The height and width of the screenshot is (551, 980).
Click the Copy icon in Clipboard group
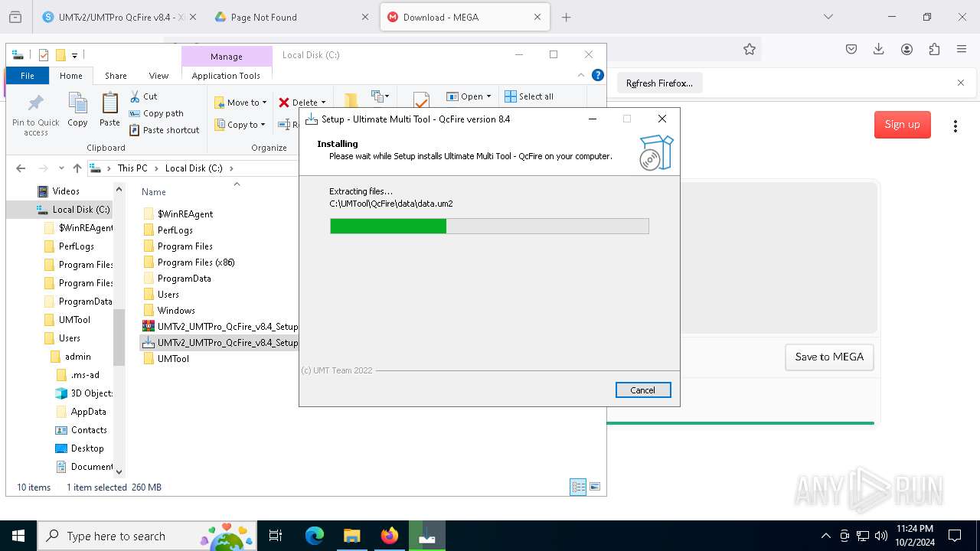tap(77, 103)
